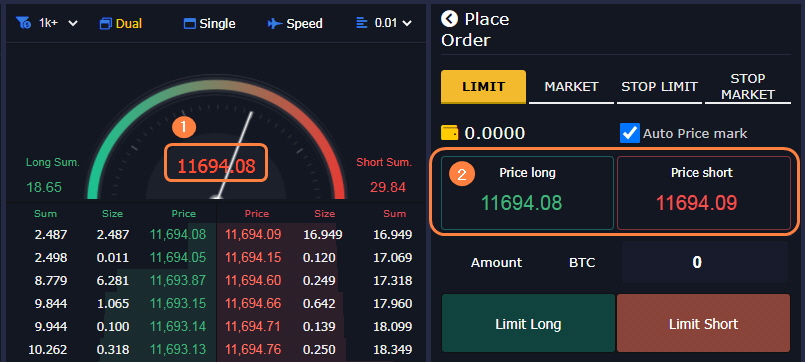Click the Price short box 11694.09

tap(703, 193)
